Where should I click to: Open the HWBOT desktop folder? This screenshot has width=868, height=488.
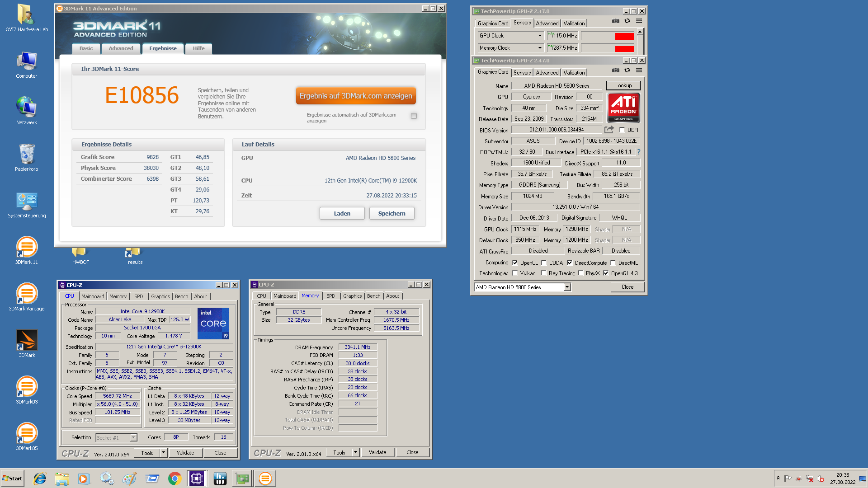[80, 256]
